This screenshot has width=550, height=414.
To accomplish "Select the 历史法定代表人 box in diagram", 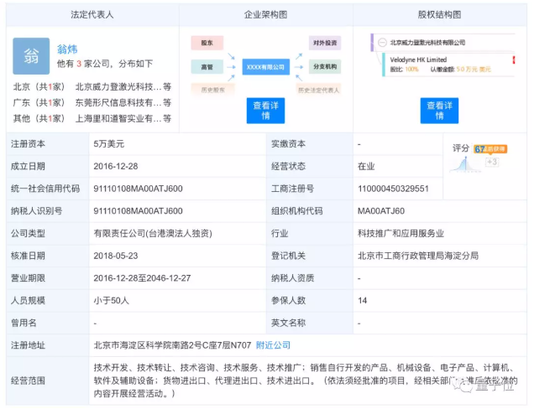I will click(318, 90).
